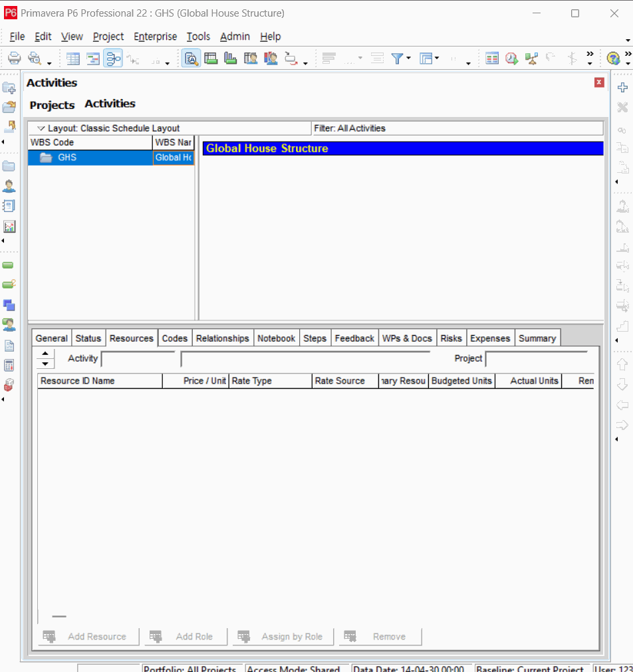
Task: Click the Global House Structure blue band
Action: click(x=403, y=148)
